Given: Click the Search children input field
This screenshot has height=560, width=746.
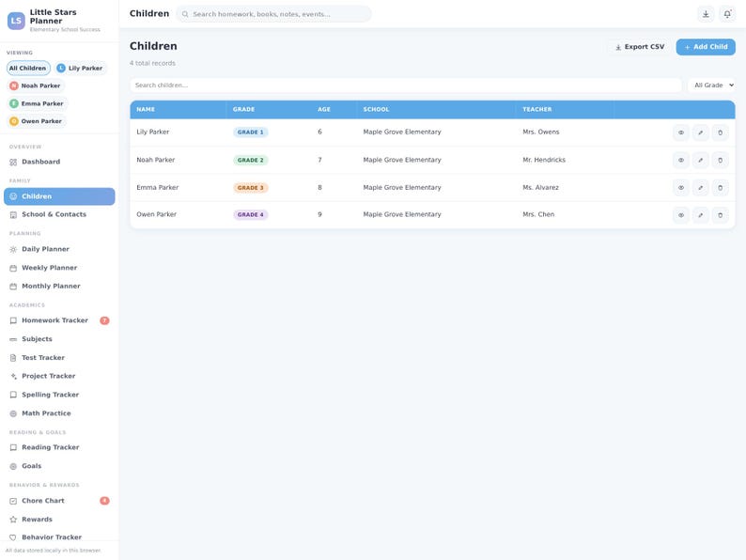Looking at the screenshot, I should (x=406, y=86).
